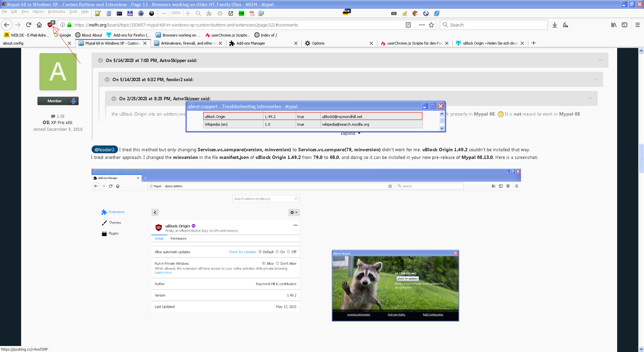Screen dimensions: 644x352
Task: Reload the current page
Action: [29, 25]
